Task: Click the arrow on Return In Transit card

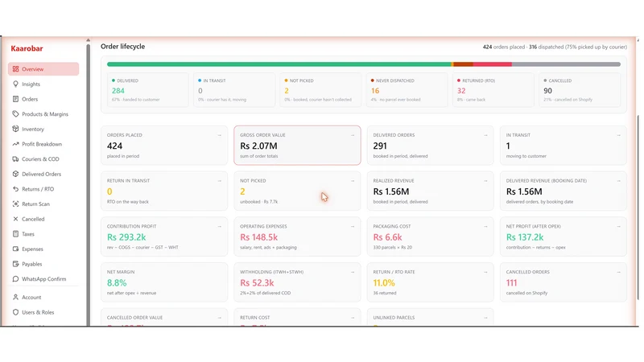Action: click(x=219, y=180)
